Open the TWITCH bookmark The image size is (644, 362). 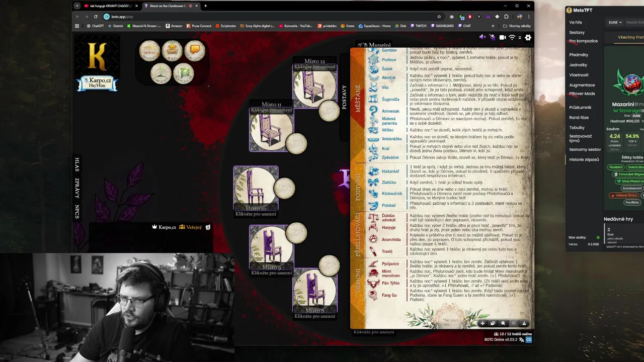click(x=418, y=26)
